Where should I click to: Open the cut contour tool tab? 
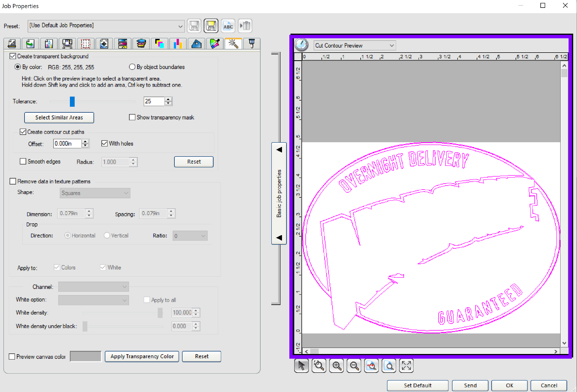click(251, 44)
